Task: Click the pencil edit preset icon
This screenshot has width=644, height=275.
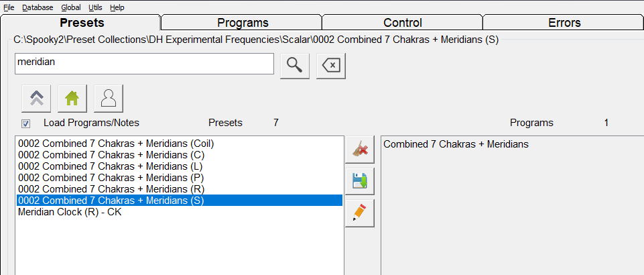Action: tap(360, 213)
